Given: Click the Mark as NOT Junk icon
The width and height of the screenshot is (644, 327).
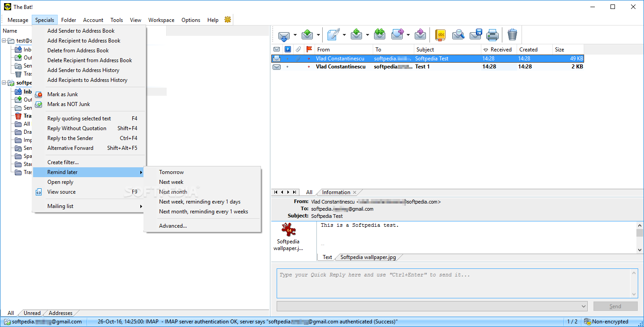Looking at the screenshot, I should pos(39,104).
